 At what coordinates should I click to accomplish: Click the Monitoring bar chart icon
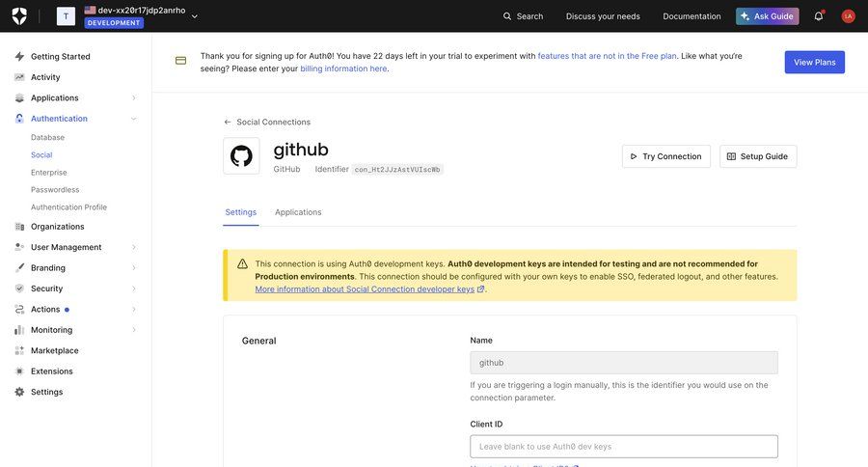pyautogui.click(x=19, y=330)
